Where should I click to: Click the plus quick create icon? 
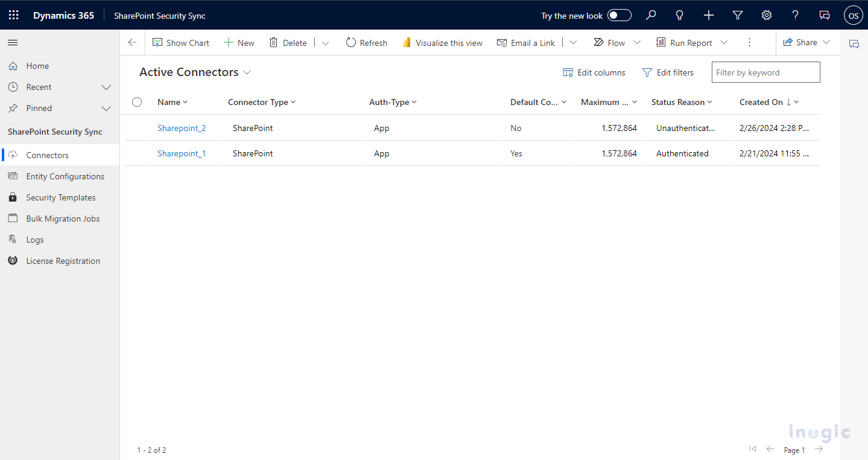pyautogui.click(x=709, y=15)
